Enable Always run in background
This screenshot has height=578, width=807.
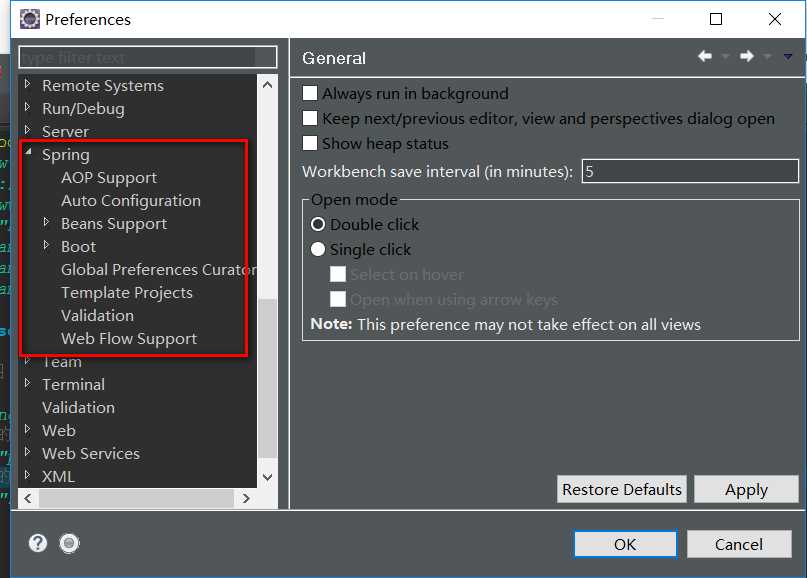pos(310,93)
